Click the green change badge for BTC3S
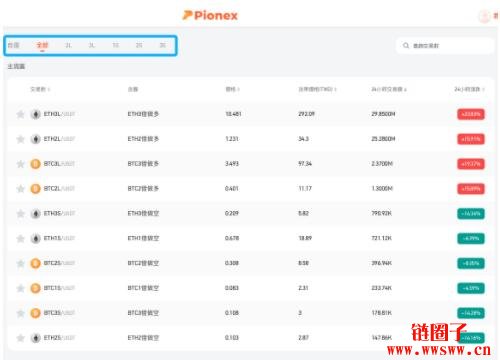 471,313
